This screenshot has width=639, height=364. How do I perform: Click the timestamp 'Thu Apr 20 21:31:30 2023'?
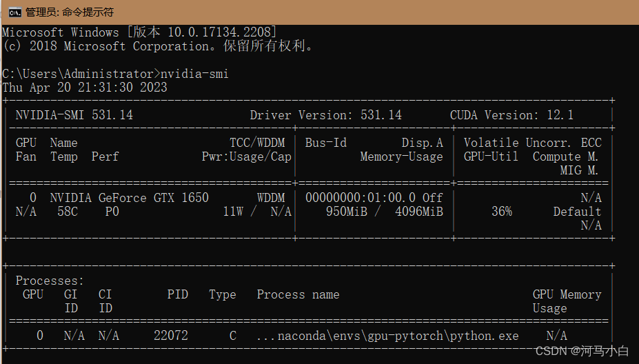pyautogui.click(x=85, y=88)
